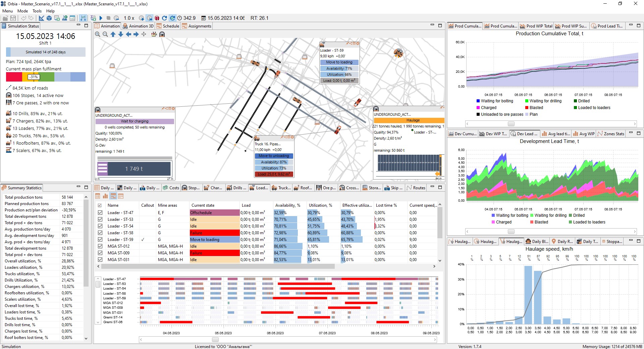Click the blue refresh arrow icon
This screenshot has width=644, height=349.
coord(164,18)
